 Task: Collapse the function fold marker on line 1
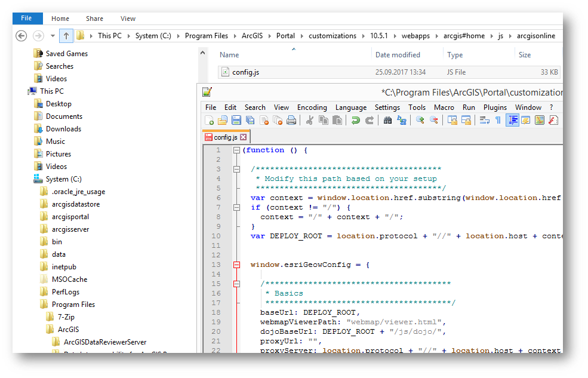pyautogui.click(x=236, y=150)
